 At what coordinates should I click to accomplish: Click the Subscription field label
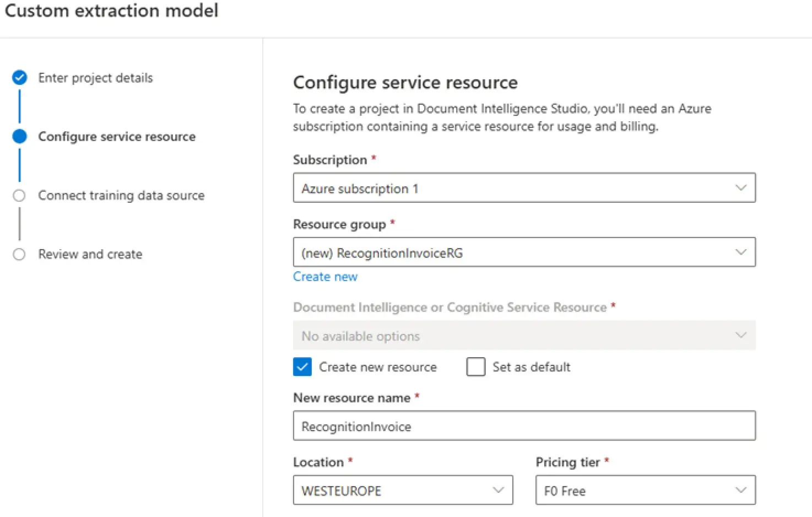pos(330,160)
